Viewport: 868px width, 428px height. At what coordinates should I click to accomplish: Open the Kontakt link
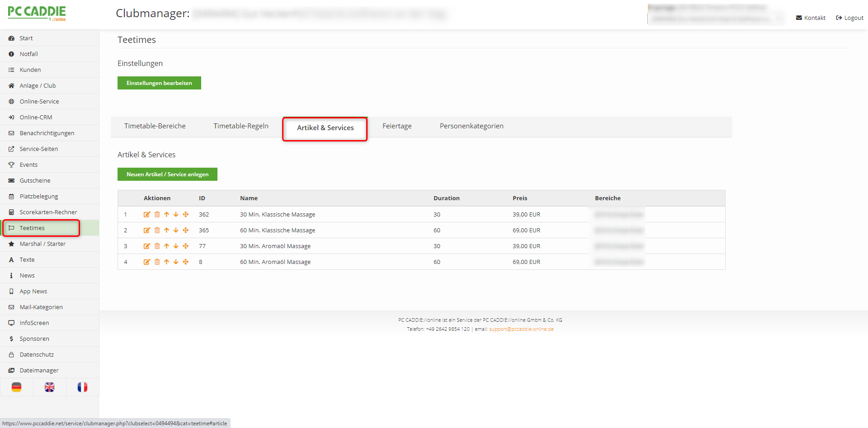(811, 18)
